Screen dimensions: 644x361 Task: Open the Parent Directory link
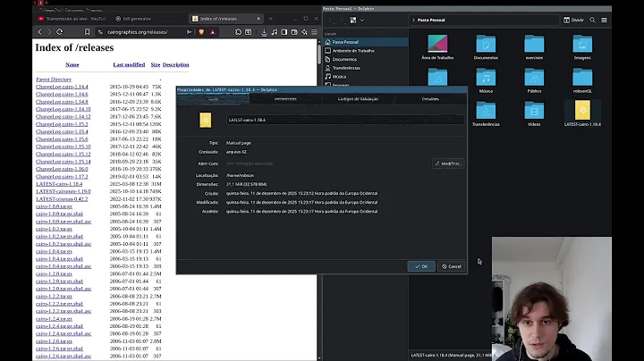54,80
